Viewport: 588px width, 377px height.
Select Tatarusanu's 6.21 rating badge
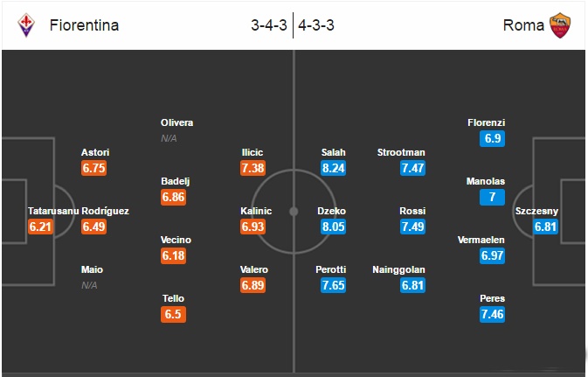(40, 227)
